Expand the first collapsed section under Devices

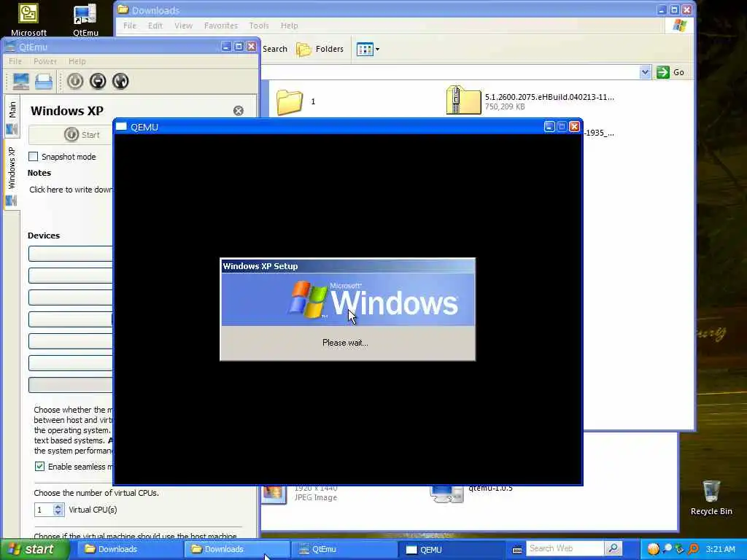71,254
